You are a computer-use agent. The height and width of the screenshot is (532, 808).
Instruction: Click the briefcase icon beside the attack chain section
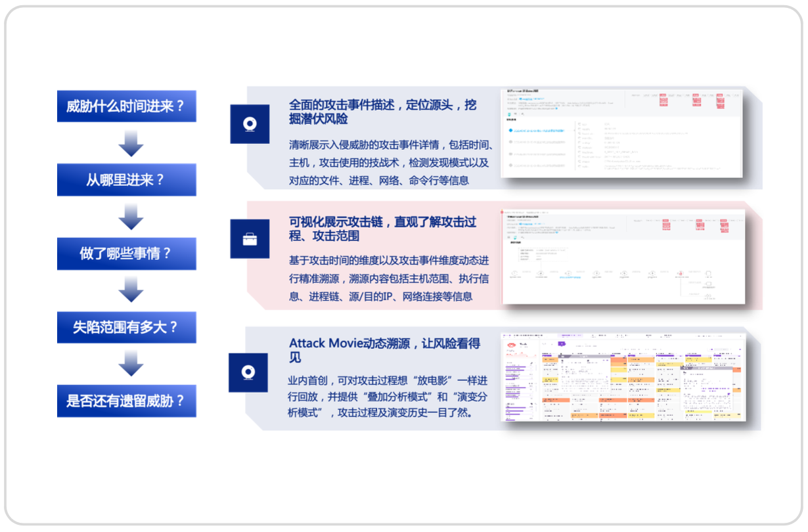[x=250, y=238]
